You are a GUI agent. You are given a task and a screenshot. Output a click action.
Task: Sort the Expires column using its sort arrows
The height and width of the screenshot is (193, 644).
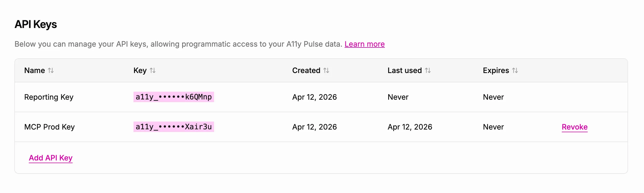coord(515,70)
